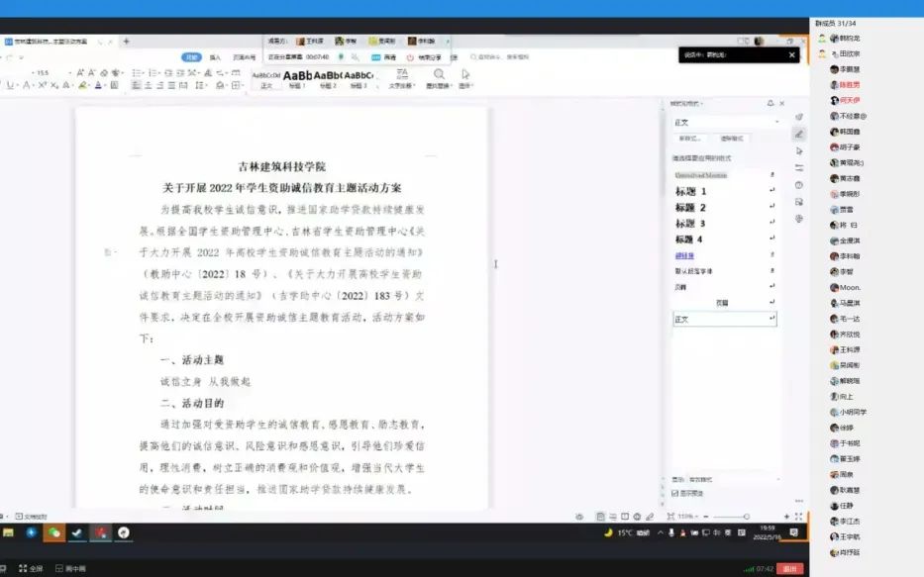Select the Page Layout ribbon tab
This screenshot has width=924, height=577.
coord(243,57)
